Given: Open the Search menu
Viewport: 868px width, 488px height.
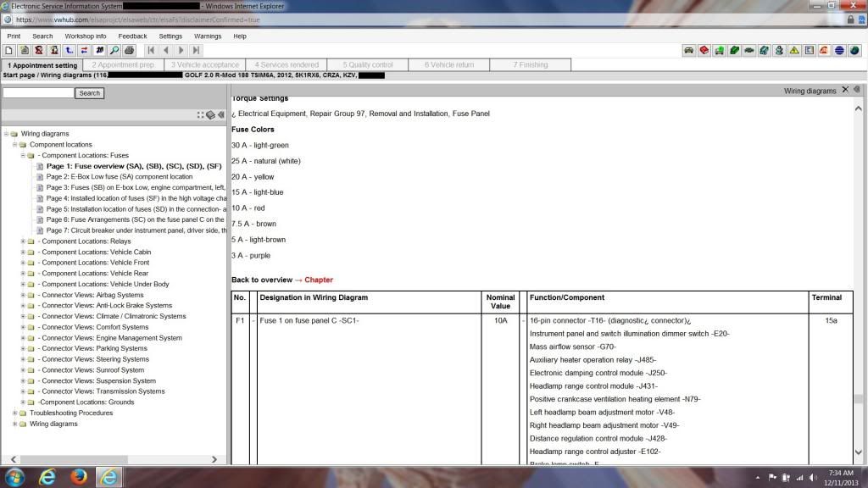Looking at the screenshot, I should point(42,36).
